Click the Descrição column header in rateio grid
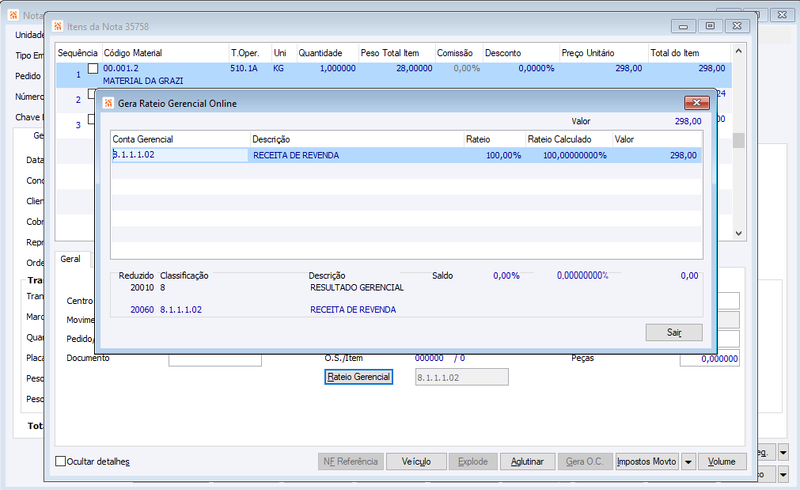Screen dimensions: 800x490 pos(357,139)
